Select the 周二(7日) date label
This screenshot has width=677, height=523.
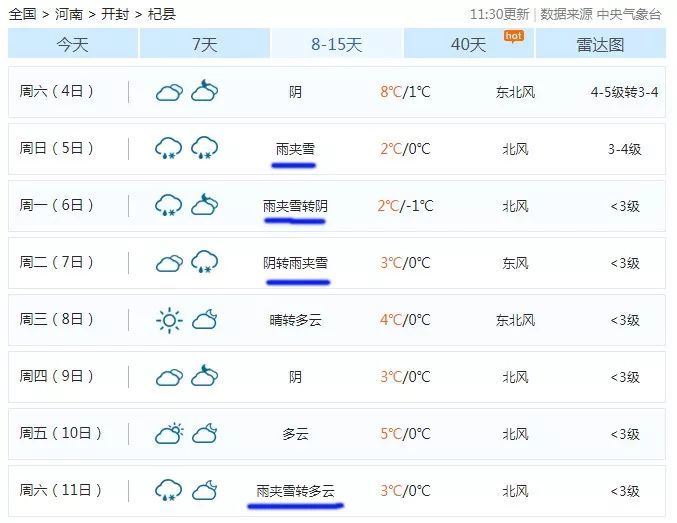pos(56,262)
